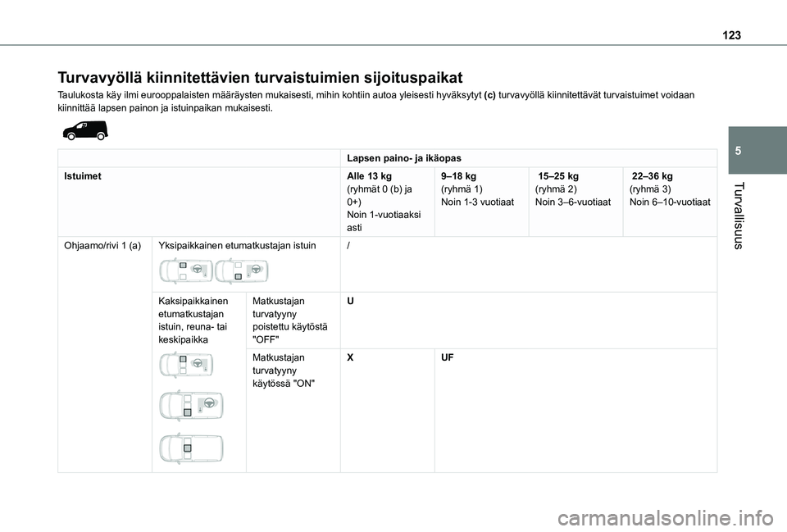Click the UF value in airbag ON row
This screenshot has height=532, width=787.
point(448,358)
